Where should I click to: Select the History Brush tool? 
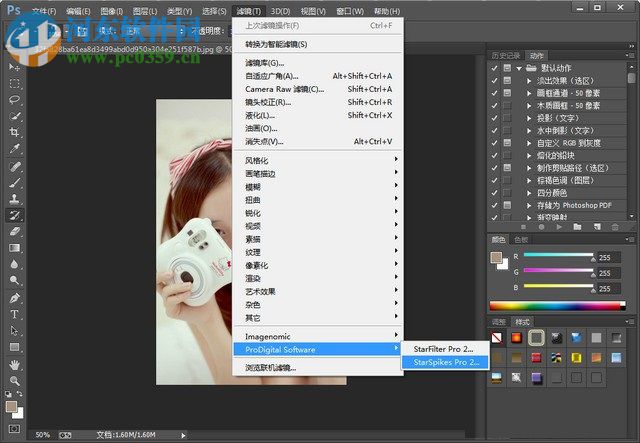[14, 215]
